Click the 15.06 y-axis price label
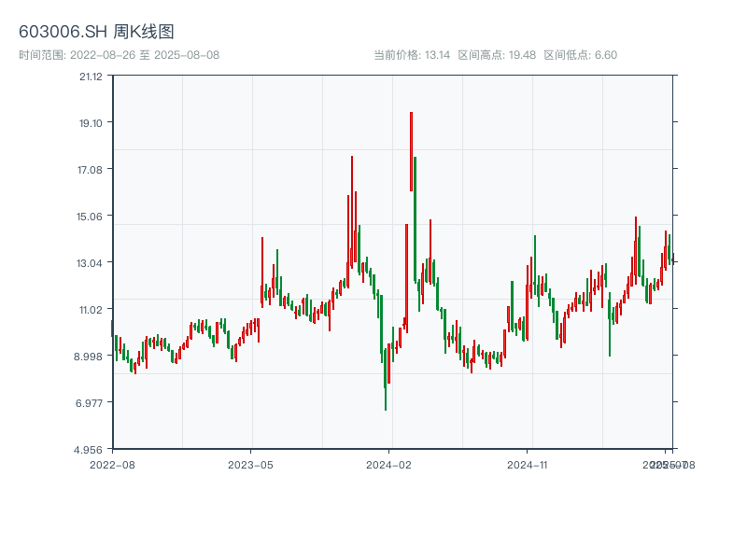Screen dimensions: 747x560 coord(91,217)
